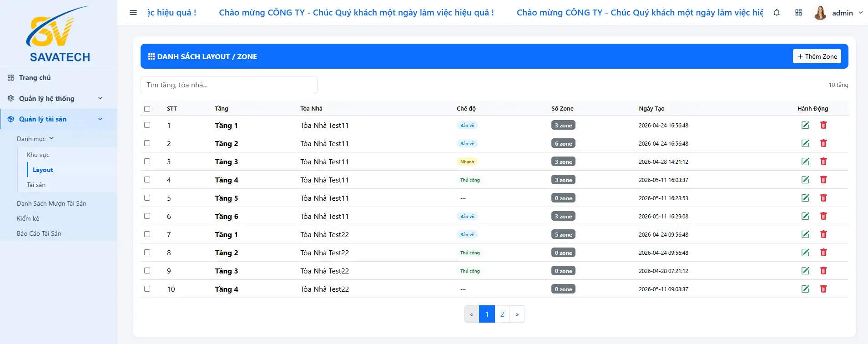Open Khu vực menu item
Screen dimensions: 868x344
pos(38,155)
